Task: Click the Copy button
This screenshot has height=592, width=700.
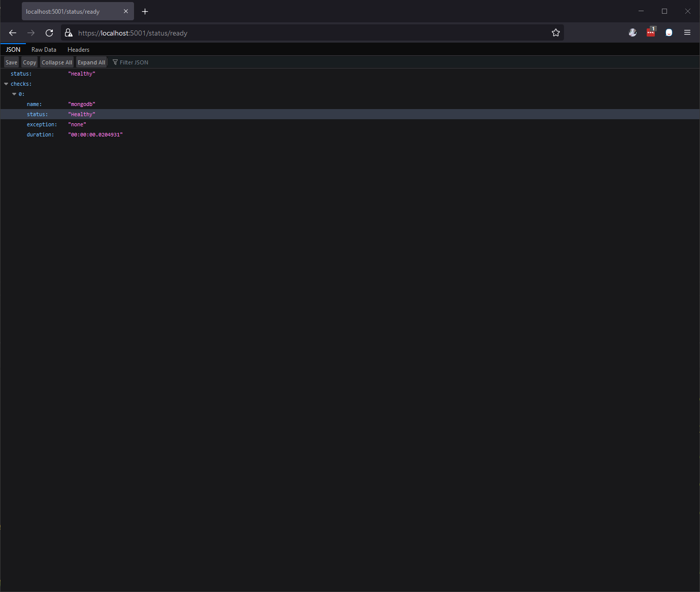Action: [29, 62]
